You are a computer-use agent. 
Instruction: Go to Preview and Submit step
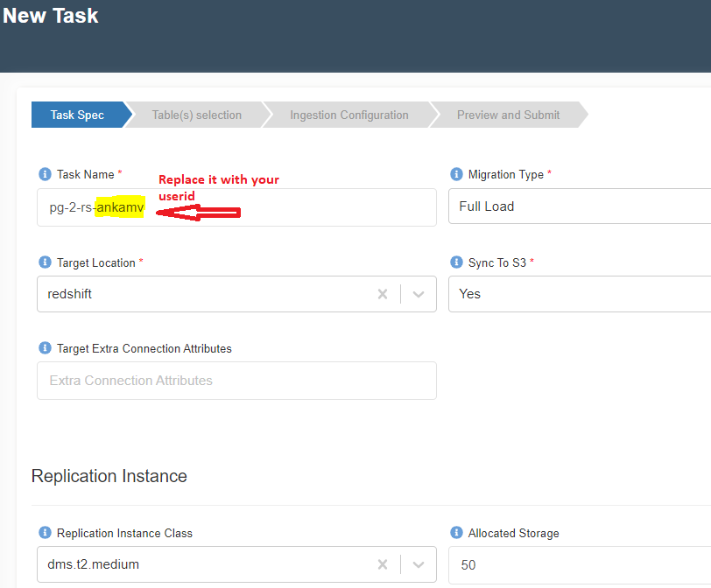point(509,115)
